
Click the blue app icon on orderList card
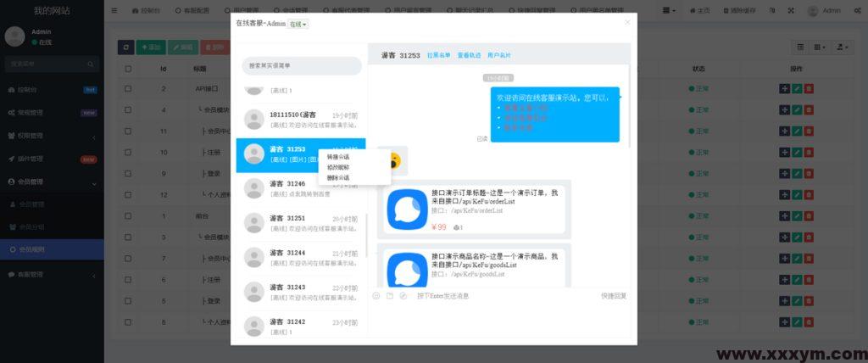[407, 209]
